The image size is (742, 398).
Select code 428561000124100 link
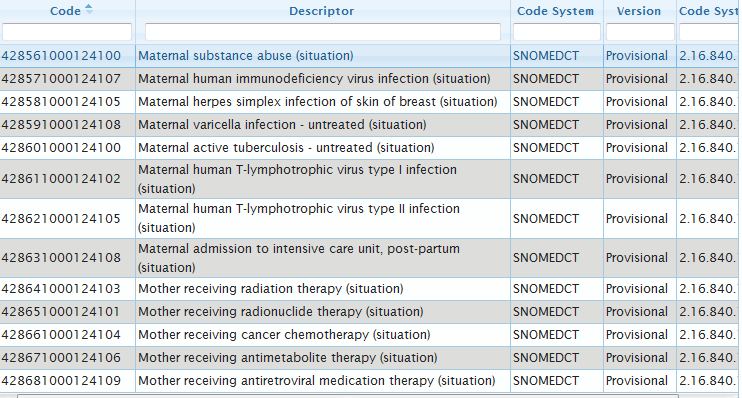[x=61, y=55]
